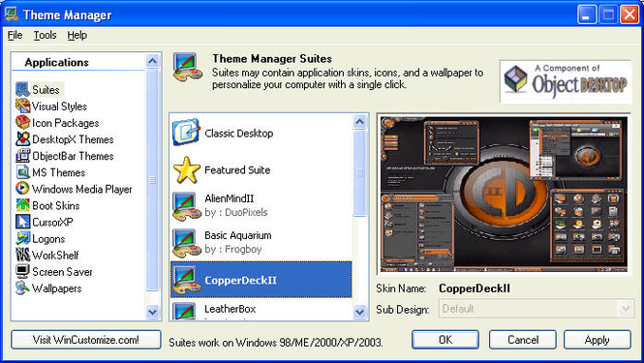This screenshot has width=644, height=363.
Task: Select the AlienMindII suite icon
Action: pyautogui.click(x=187, y=206)
